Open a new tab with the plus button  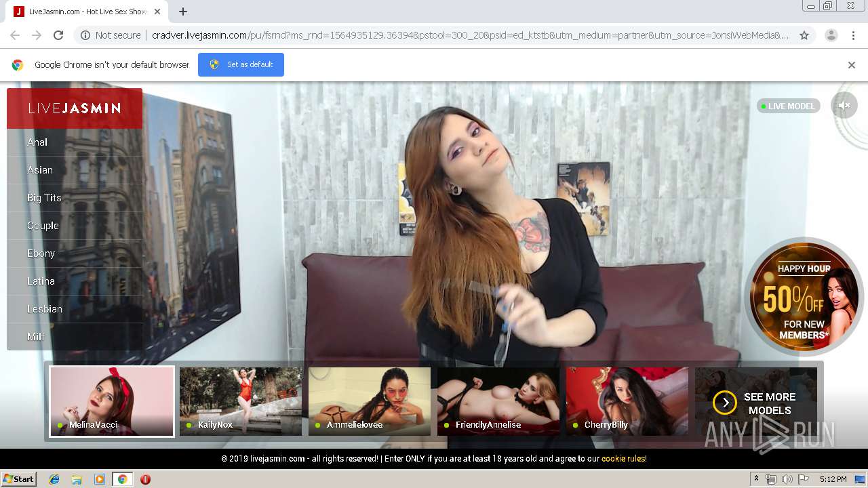(183, 12)
